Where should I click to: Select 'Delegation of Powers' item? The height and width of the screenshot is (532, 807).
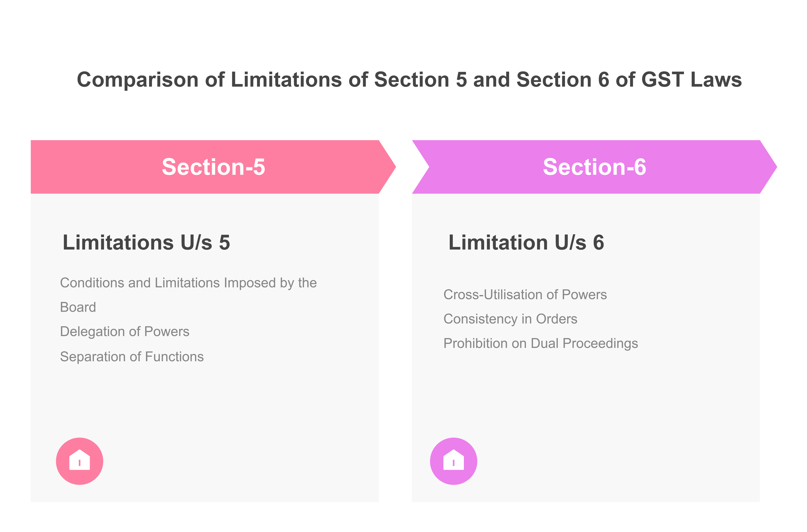click(x=124, y=332)
